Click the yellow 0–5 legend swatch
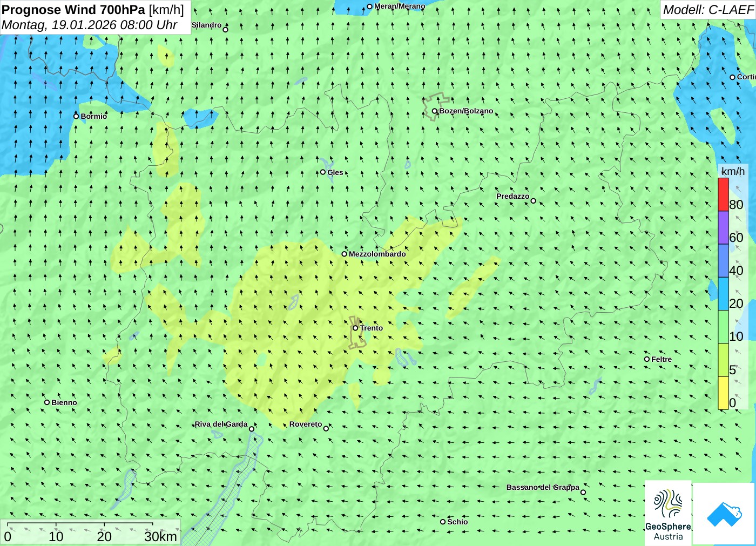 pos(723,393)
